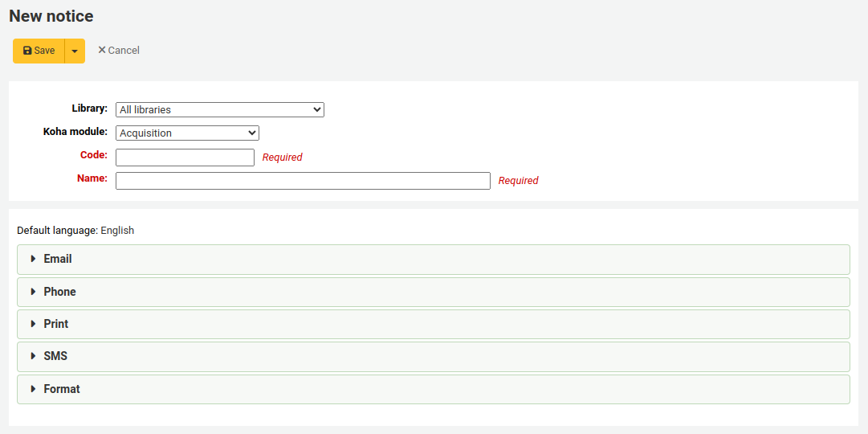This screenshot has height=434, width=868.
Task: Click the Format section arrow icon
Action: point(33,389)
